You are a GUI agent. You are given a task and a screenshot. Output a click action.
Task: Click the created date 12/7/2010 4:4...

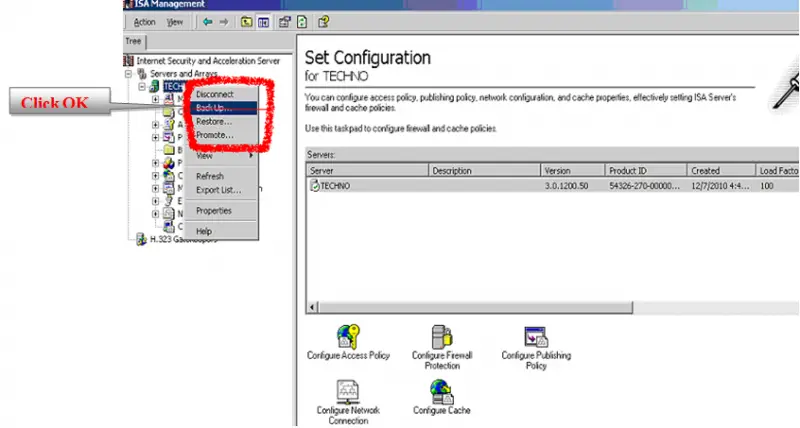[x=720, y=186]
